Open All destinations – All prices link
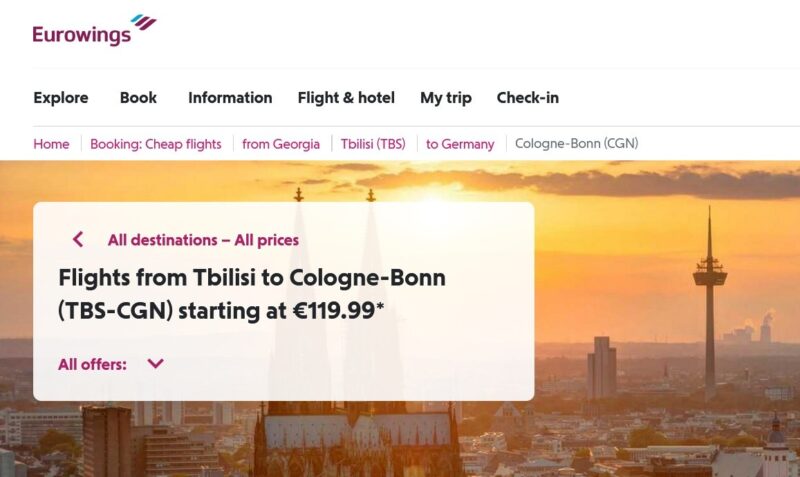Viewport: 800px width, 477px height. [203, 240]
